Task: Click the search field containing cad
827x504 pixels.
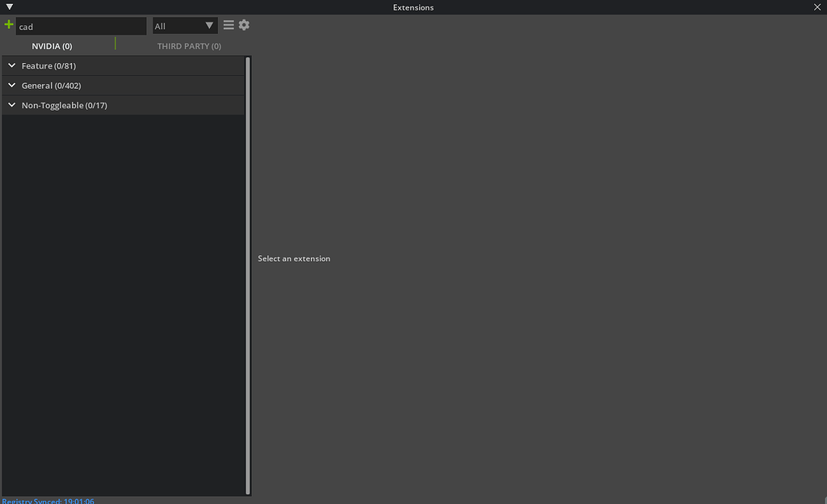Action: point(81,26)
